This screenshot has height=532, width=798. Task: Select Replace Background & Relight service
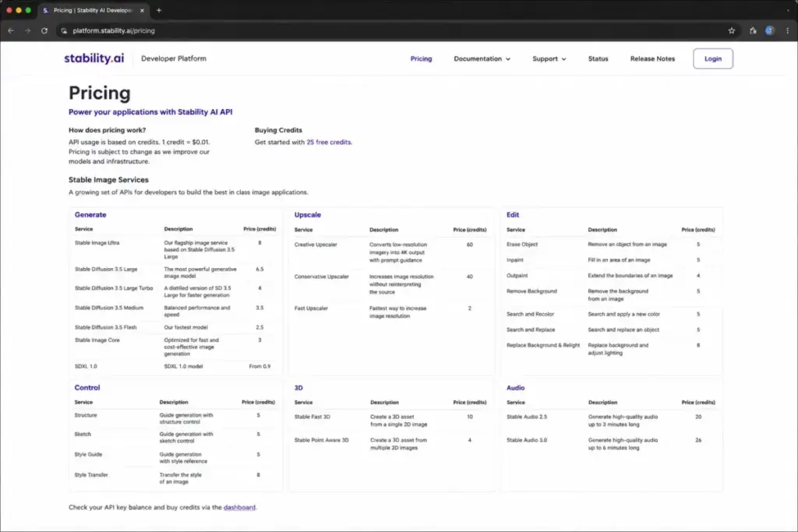click(x=543, y=345)
